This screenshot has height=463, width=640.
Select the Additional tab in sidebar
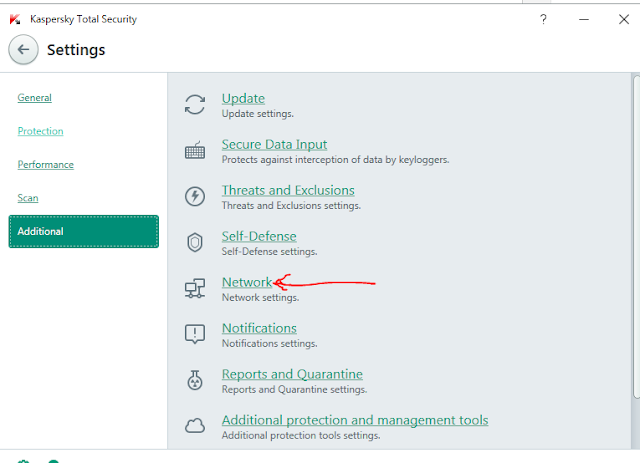[x=83, y=231]
